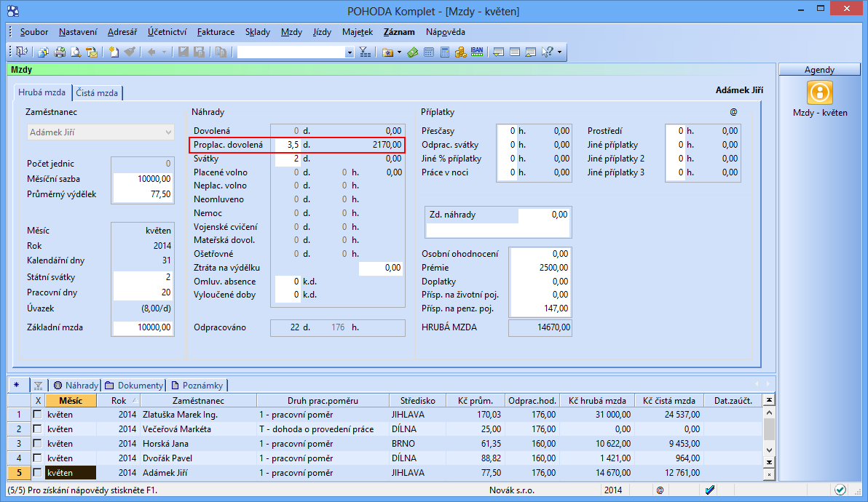
Task: Expand the toolbar search combo arrow
Action: click(350, 52)
